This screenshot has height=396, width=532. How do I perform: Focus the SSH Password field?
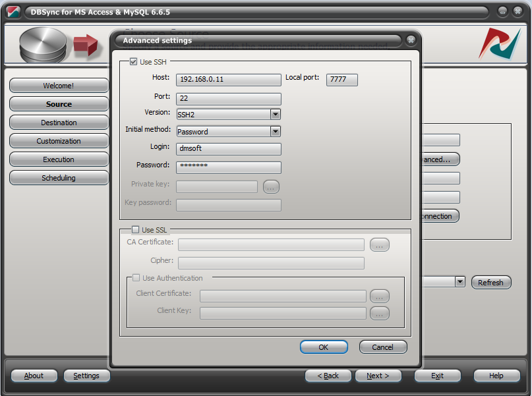(229, 167)
